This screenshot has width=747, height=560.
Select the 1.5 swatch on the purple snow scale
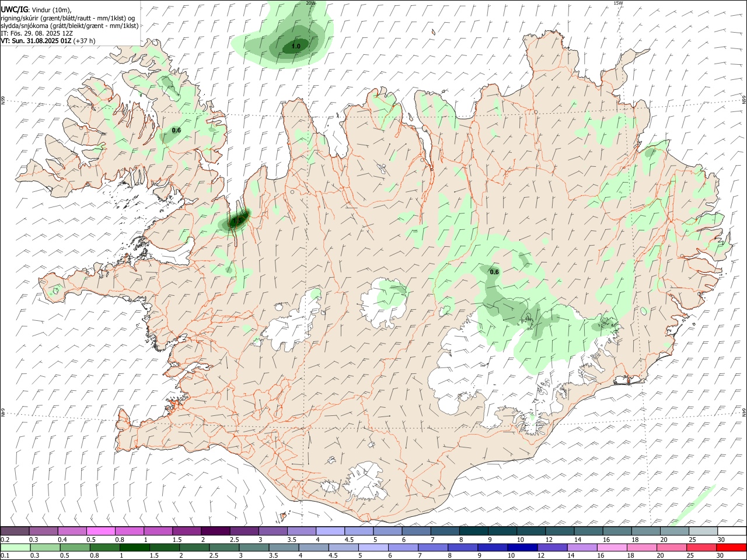tap(187, 531)
